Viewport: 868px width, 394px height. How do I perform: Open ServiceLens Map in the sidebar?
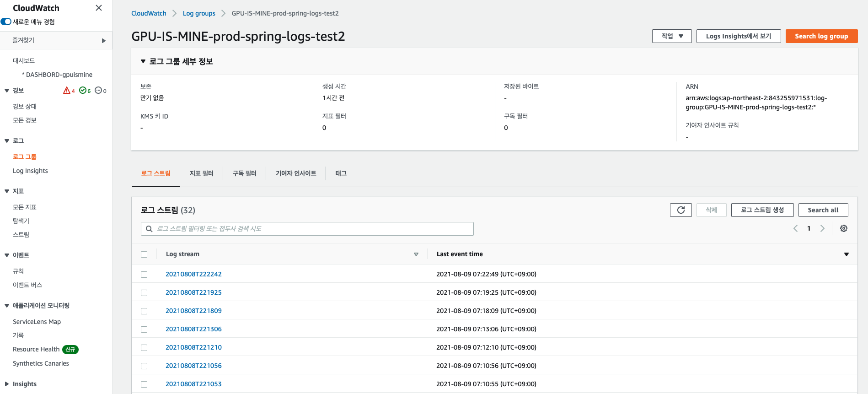37,322
